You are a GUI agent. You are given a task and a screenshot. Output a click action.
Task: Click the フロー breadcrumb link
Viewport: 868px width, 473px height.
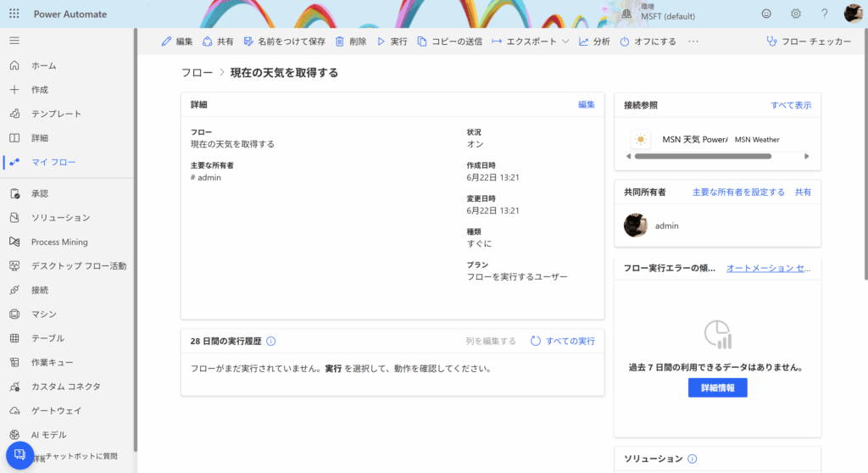click(197, 73)
